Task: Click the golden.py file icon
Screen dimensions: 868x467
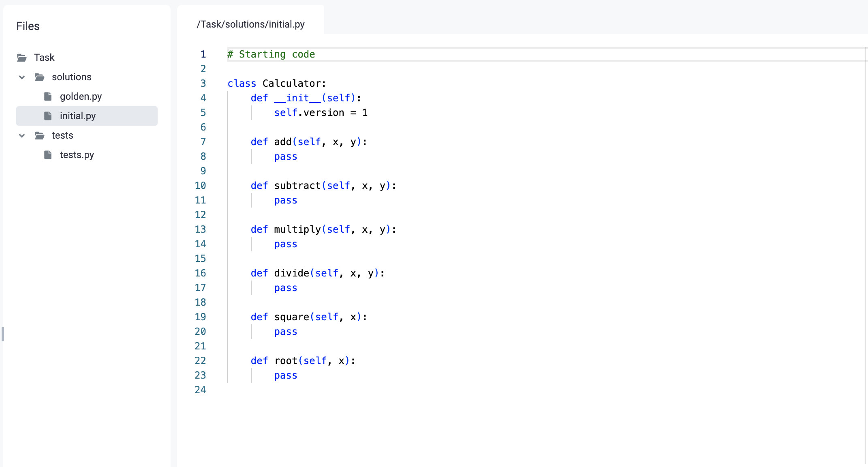Action: pyautogui.click(x=48, y=96)
